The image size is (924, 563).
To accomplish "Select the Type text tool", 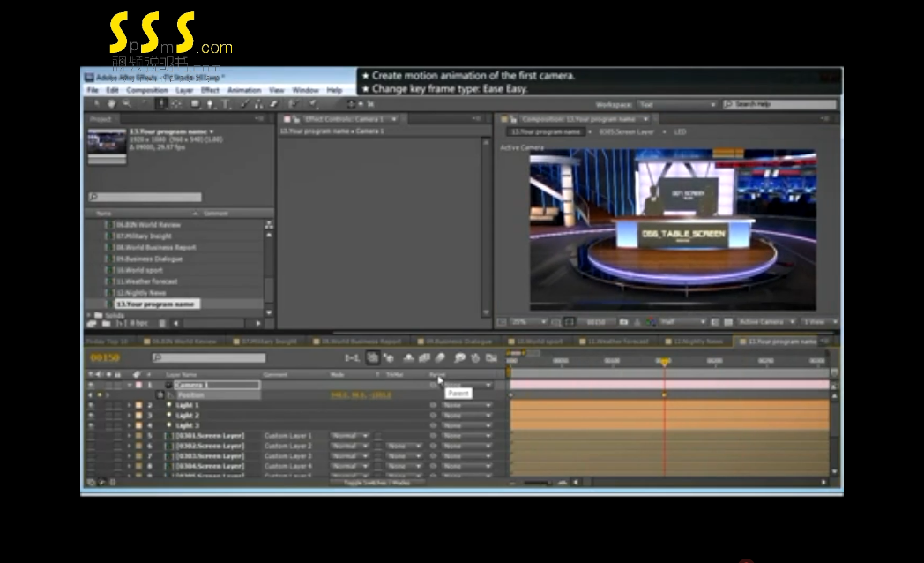I will pyautogui.click(x=226, y=104).
